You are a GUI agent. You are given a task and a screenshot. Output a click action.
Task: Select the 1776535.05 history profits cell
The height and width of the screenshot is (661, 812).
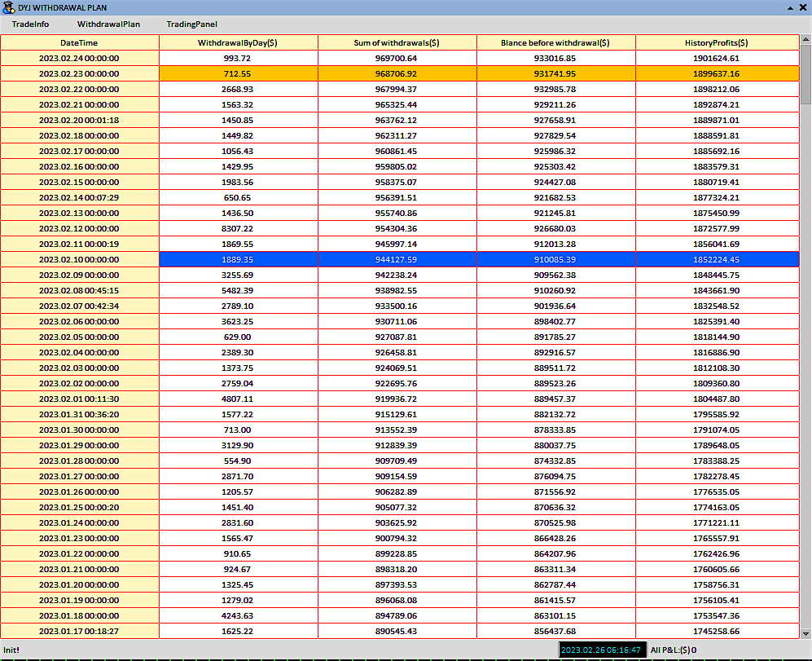[x=717, y=492]
